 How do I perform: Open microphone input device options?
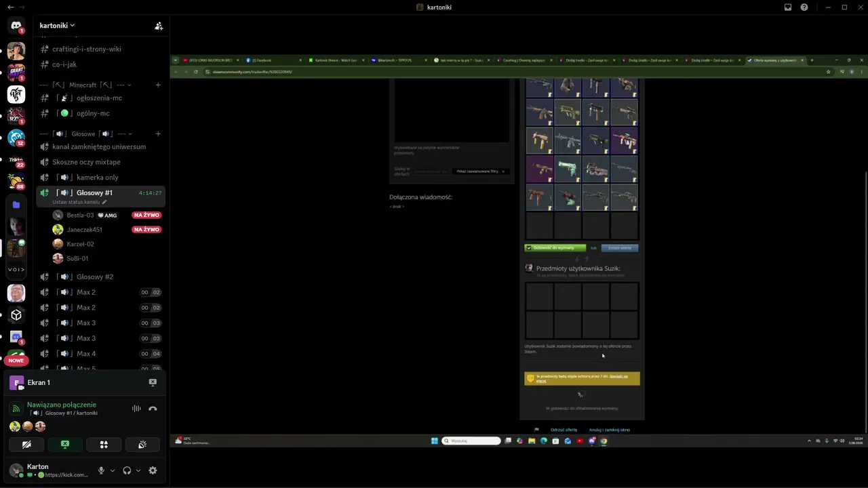113,470
